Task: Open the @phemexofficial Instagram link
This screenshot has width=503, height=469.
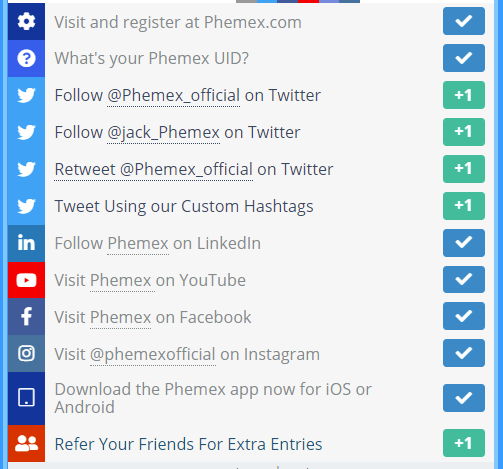Action: point(153,354)
